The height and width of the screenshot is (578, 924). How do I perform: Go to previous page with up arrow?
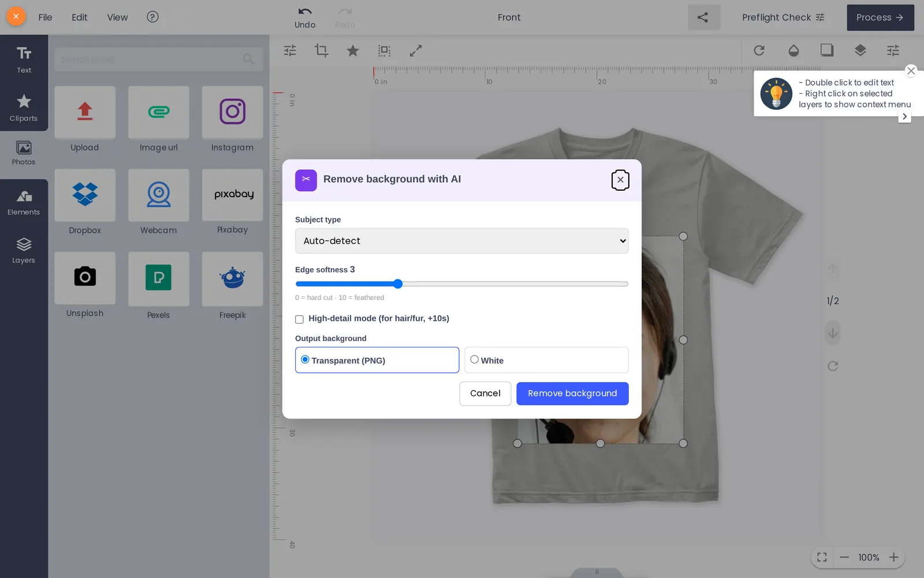click(833, 269)
